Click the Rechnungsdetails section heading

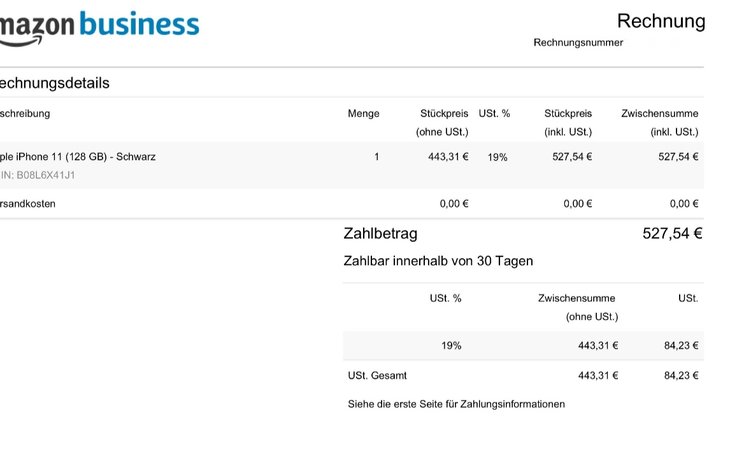pyautogui.click(x=55, y=83)
